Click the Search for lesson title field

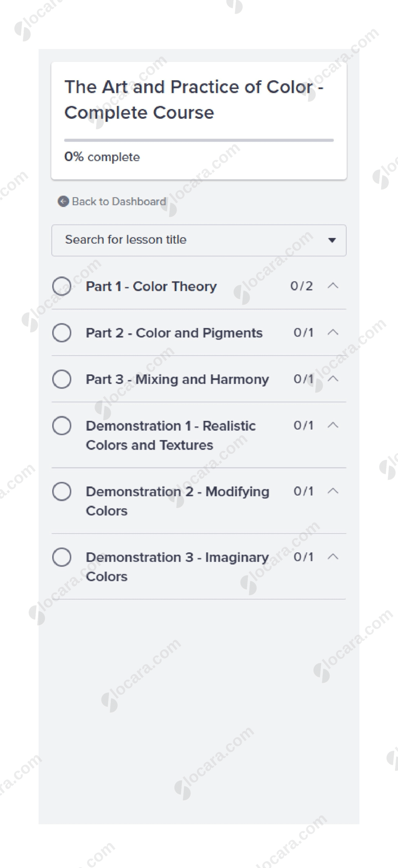(x=191, y=240)
